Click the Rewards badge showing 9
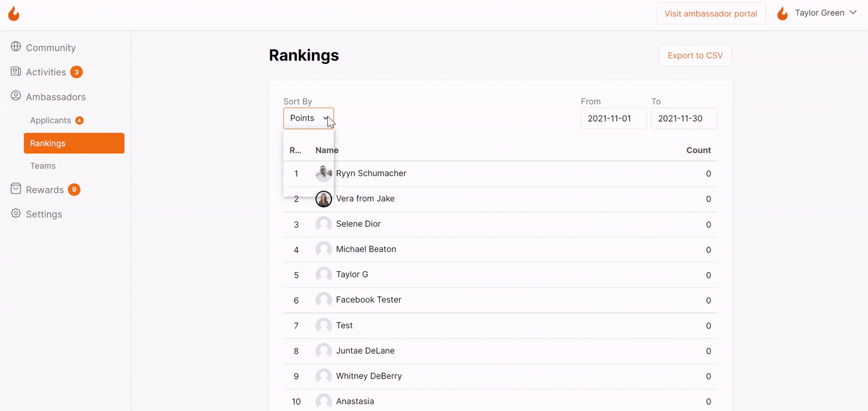The height and width of the screenshot is (411, 868). click(74, 190)
